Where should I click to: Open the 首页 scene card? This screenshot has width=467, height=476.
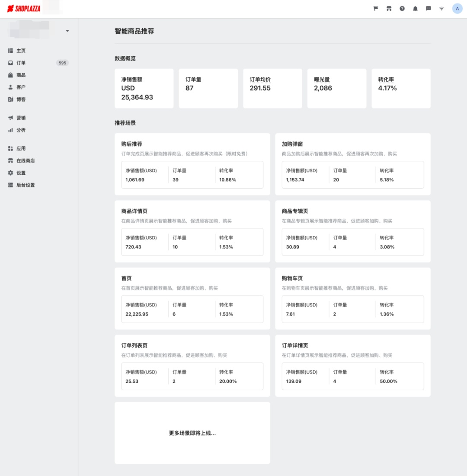(x=192, y=299)
